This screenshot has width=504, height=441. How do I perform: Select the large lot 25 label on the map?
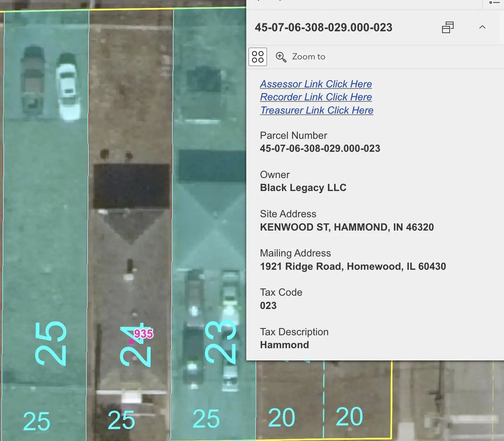51,343
